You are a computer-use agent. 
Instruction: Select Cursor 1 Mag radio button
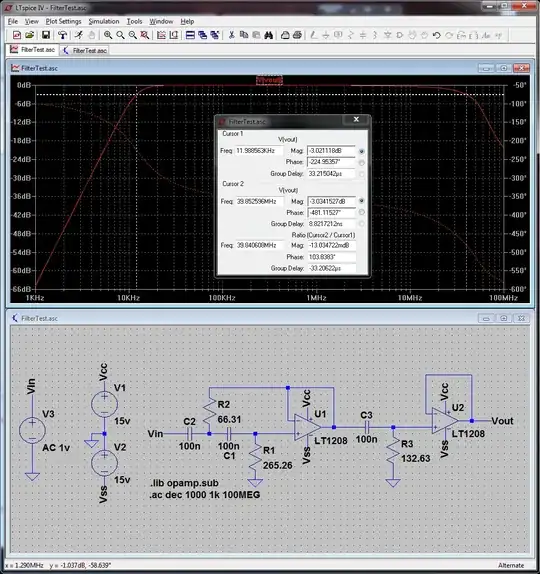361,151
